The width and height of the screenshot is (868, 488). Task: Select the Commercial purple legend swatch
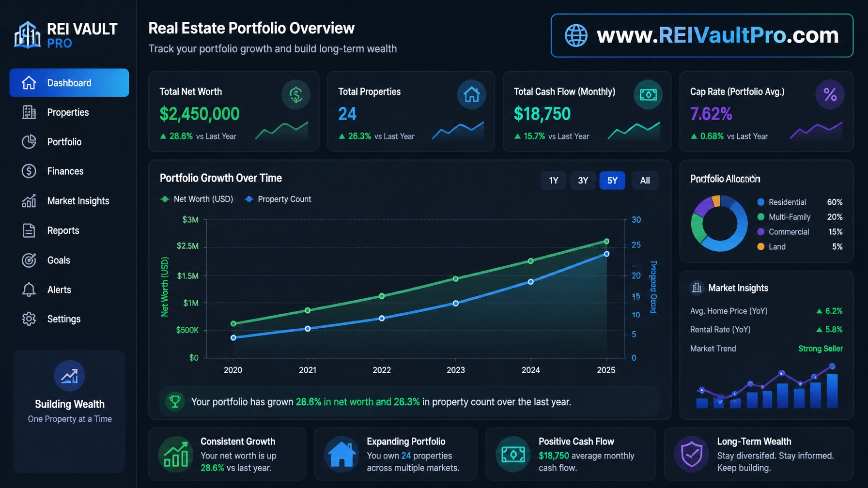tap(761, 232)
